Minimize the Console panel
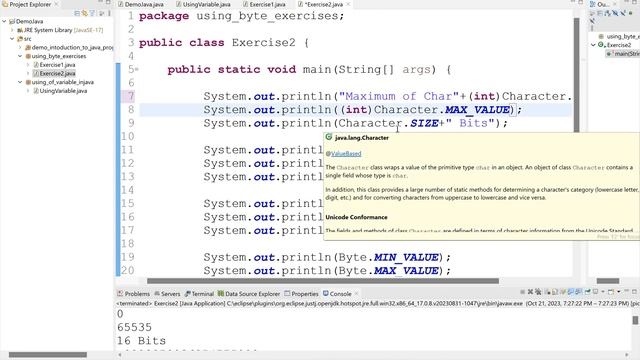Image resolution: width=640 pixels, height=360 pixels. pos(627,291)
